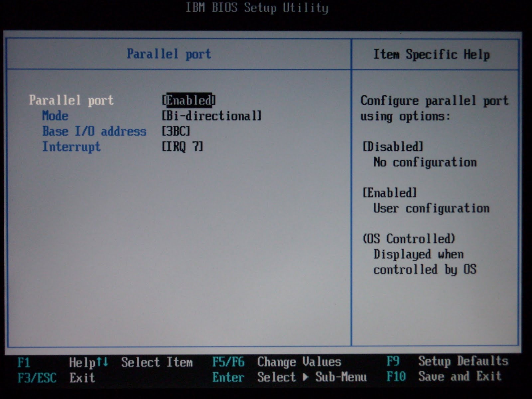Screen dimensions: 532x399
Task: Click the F9 Setup Defaults hint
Action: (447, 361)
